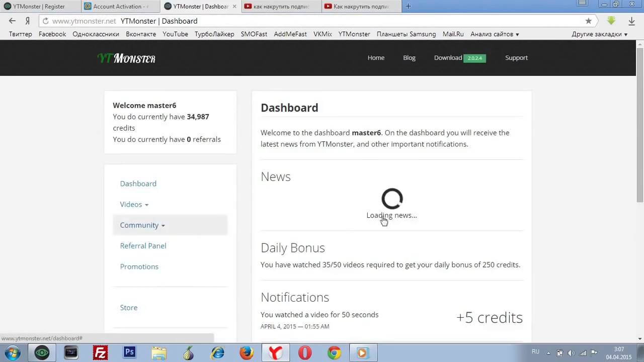Open Download 2.0.2.4 in site navigation
This screenshot has width=644, height=362.
click(x=460, y=58)
